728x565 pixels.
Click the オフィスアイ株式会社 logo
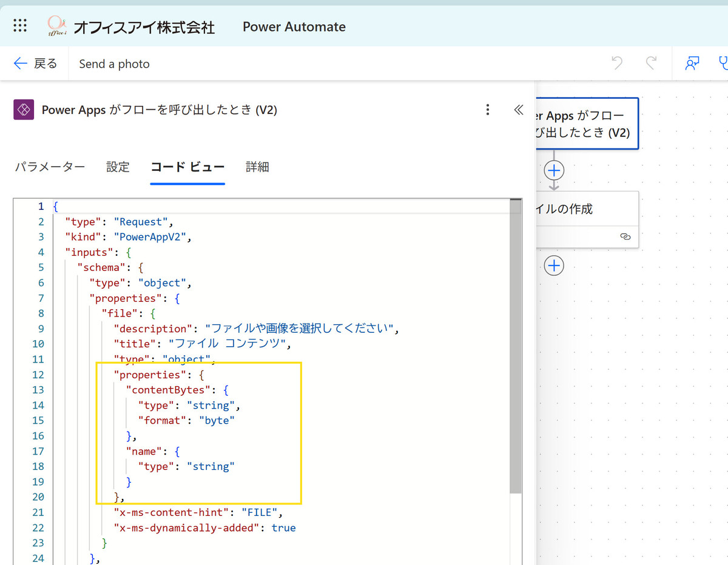click(x=131, y=26)
